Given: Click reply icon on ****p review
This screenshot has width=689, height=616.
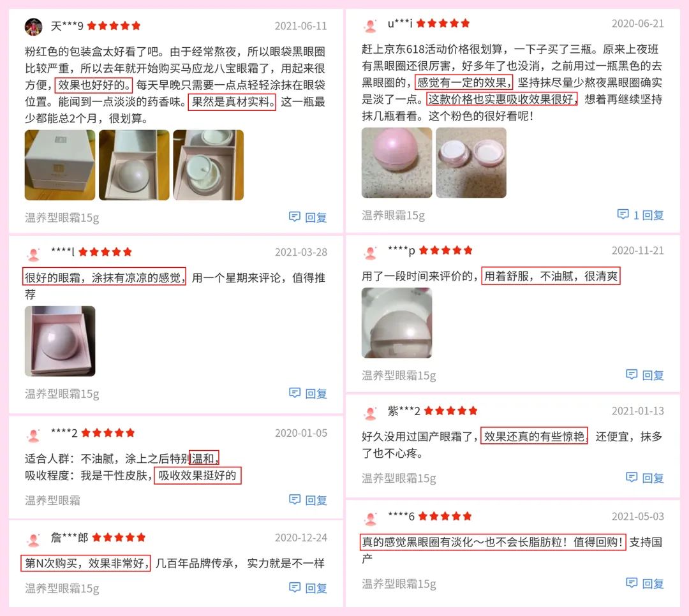Looking at the screenshot, I should (632, 374).
